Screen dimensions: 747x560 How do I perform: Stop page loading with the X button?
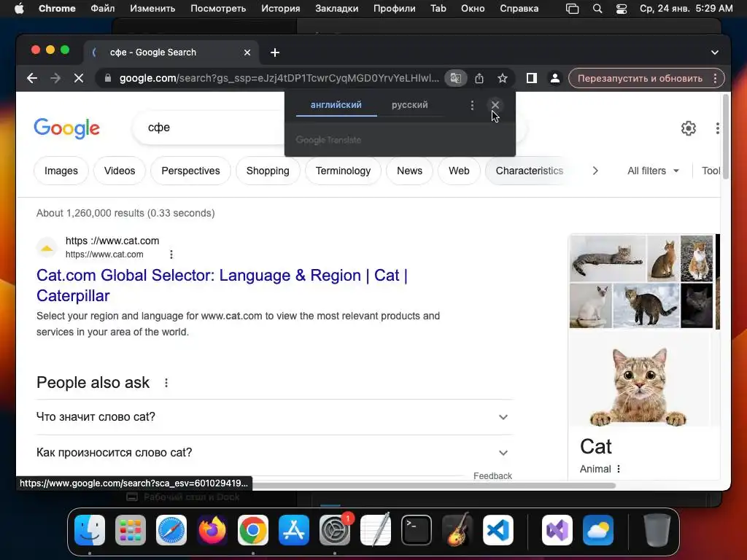[x=79, y=78]
